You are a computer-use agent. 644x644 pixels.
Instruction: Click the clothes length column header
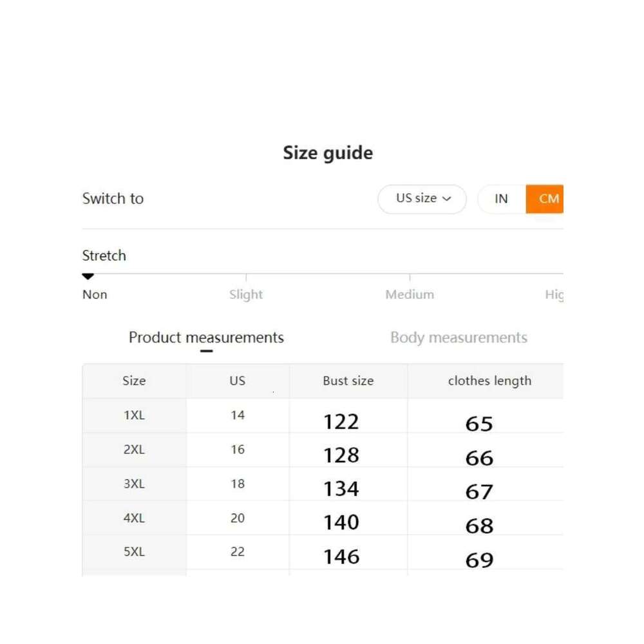(489, 381)
